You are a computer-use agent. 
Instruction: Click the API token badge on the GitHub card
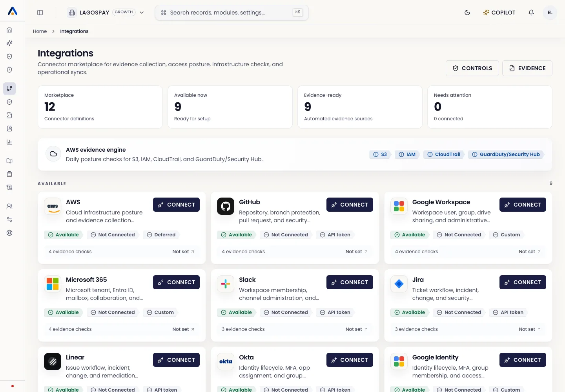pos(335,235)
